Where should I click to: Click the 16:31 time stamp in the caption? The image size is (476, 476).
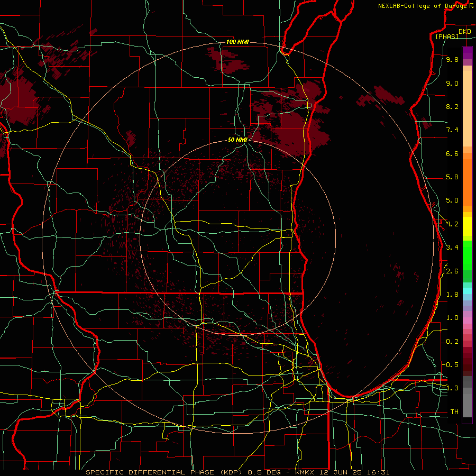tap(378, 472)
